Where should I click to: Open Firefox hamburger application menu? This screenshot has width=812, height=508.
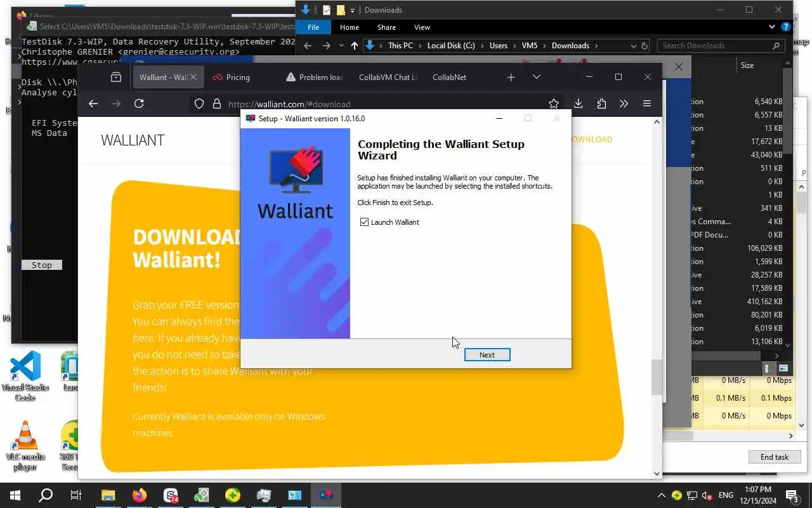pyautogui.click(x=647, y=104)
